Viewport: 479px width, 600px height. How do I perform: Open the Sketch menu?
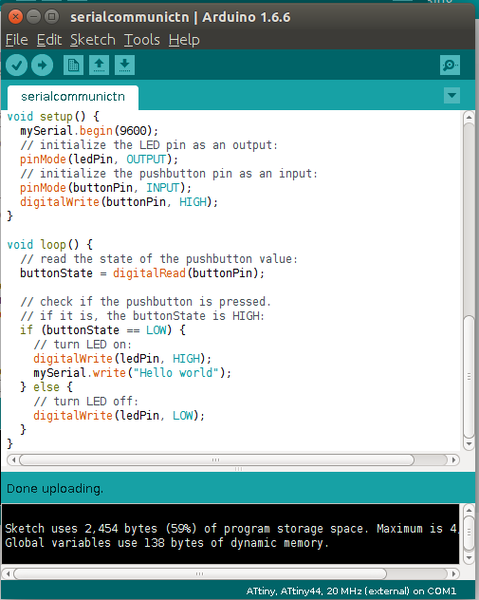click(x=93, y=40)
